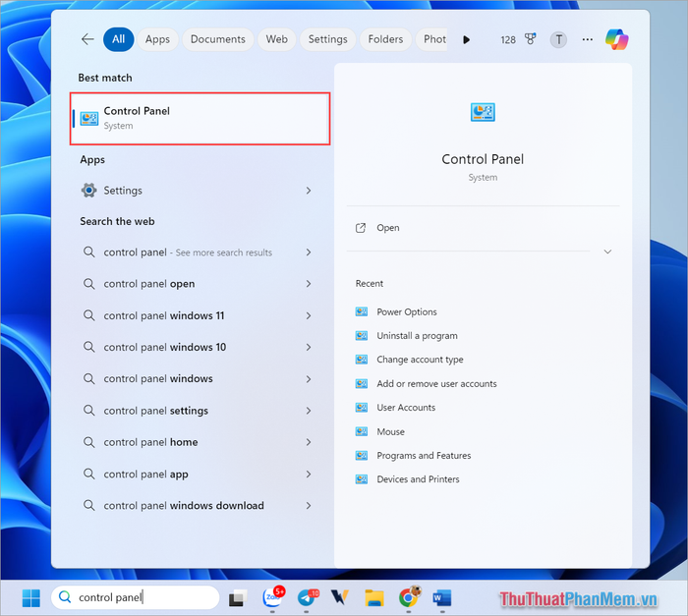Switch to the Settings filter tab

coord(327,39)
